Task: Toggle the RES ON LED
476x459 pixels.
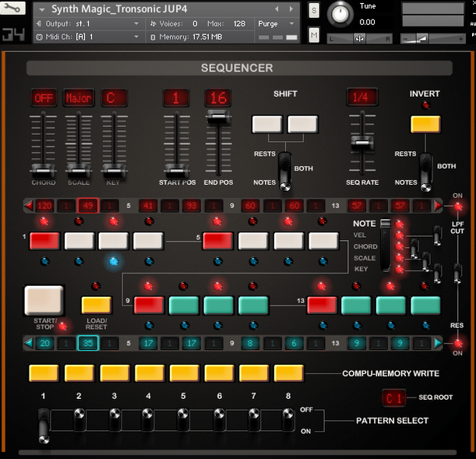Action: pos(458,344)
